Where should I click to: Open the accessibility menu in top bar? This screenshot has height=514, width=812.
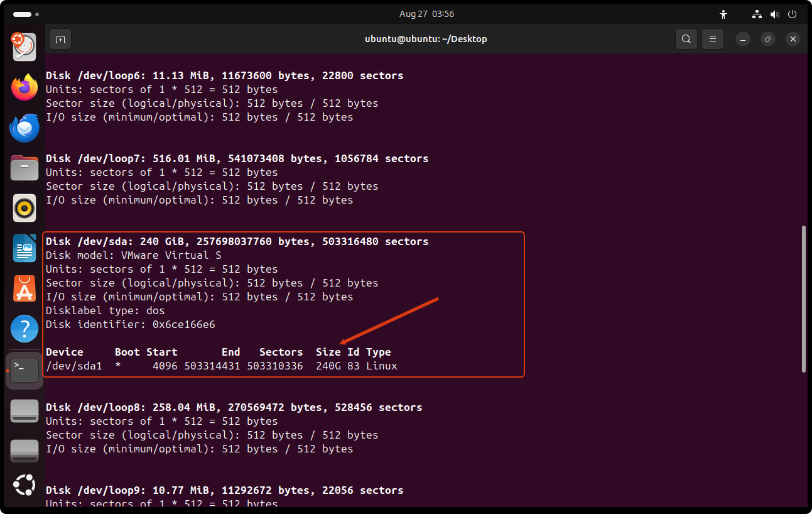pos(723,14)
